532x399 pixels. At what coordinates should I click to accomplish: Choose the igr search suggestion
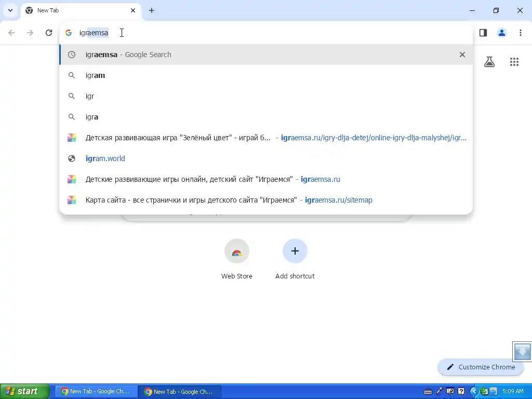click(x=266, y=96)
